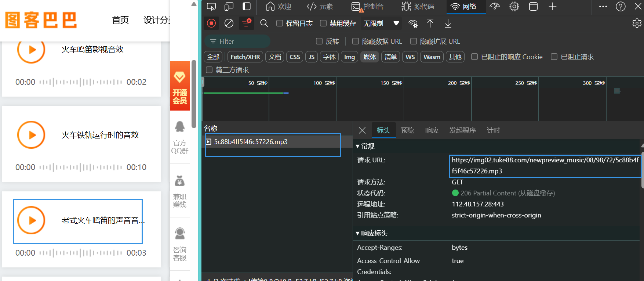Screen dimensions: 644x281
Task: Activate the inspect element picker icon
Action: (x=211, y=7)
